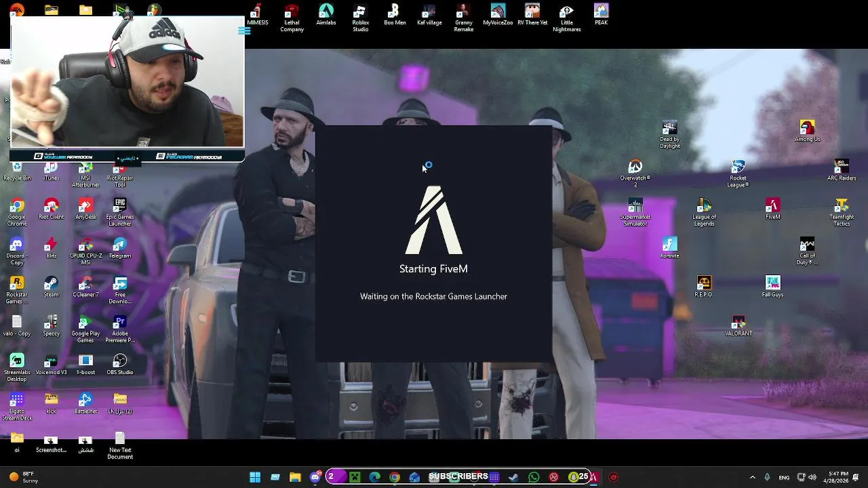Open File Explorer from the taskbar
Viewport: 868px width, 488px height.
295,477
